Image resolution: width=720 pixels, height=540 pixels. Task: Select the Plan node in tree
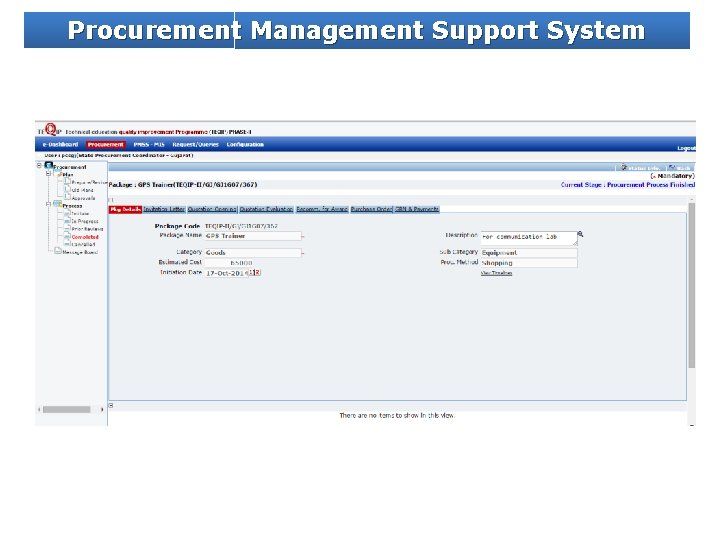(x=68, y=175)
